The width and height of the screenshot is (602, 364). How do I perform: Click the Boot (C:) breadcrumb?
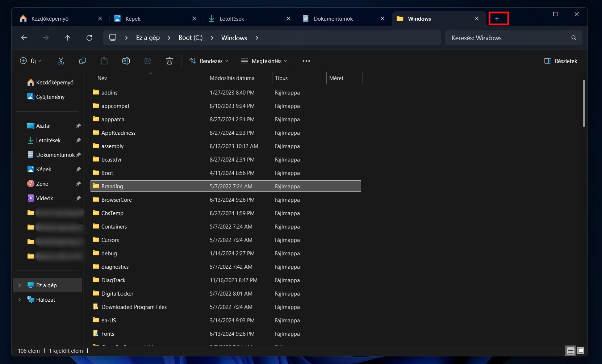(191, 38)
